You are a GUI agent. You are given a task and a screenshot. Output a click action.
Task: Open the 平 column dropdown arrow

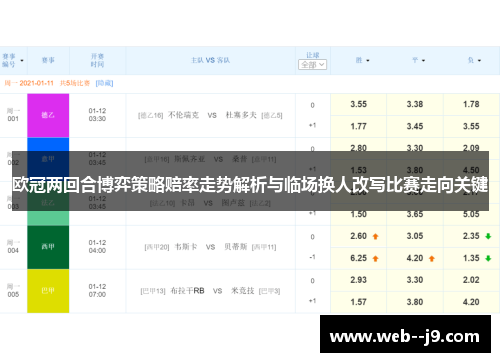point(423,61)
